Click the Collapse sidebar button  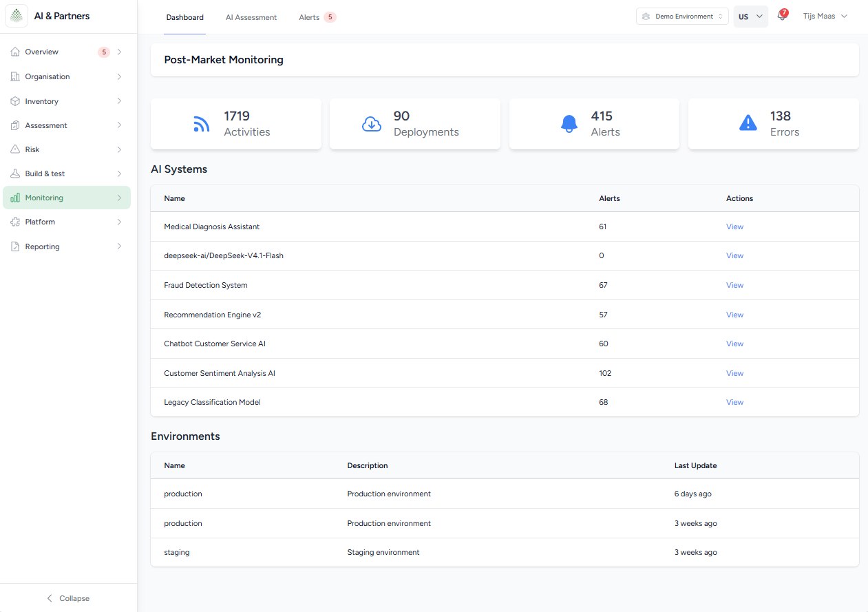68,598
